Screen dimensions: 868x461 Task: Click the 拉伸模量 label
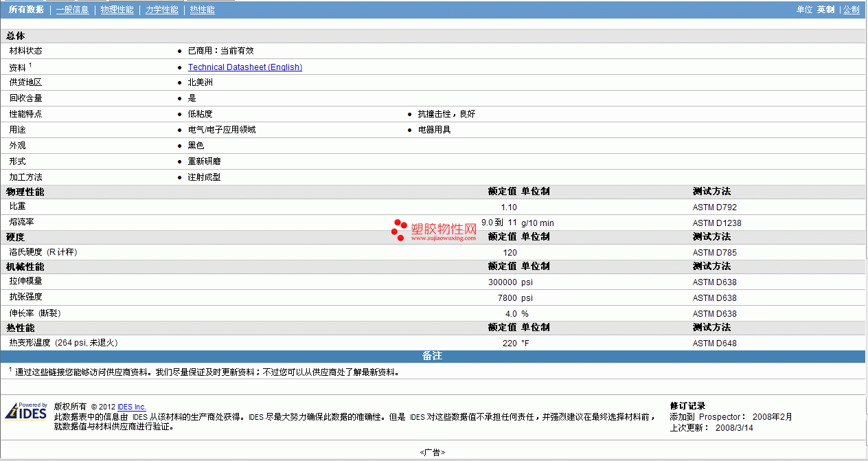tap(25, 282)
